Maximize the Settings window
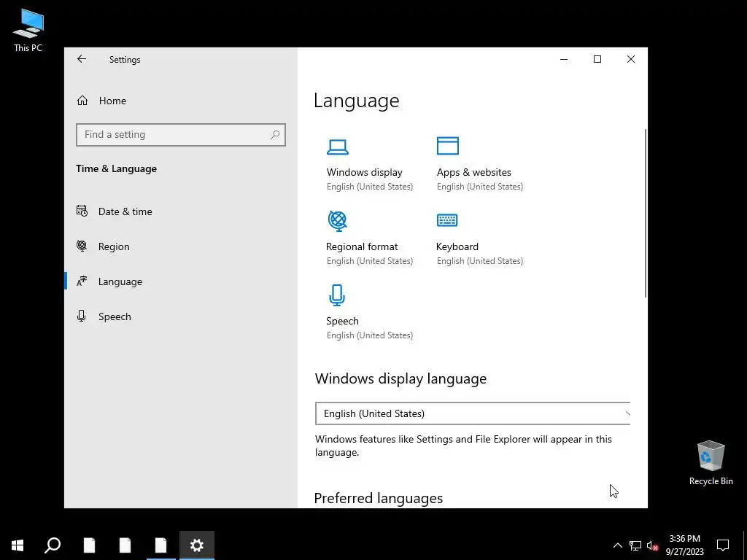 tap(597, 59)
